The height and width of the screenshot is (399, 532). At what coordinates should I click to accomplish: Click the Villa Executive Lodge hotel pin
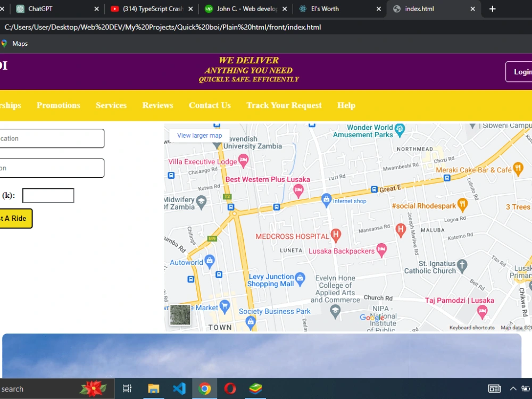(243, 160)
